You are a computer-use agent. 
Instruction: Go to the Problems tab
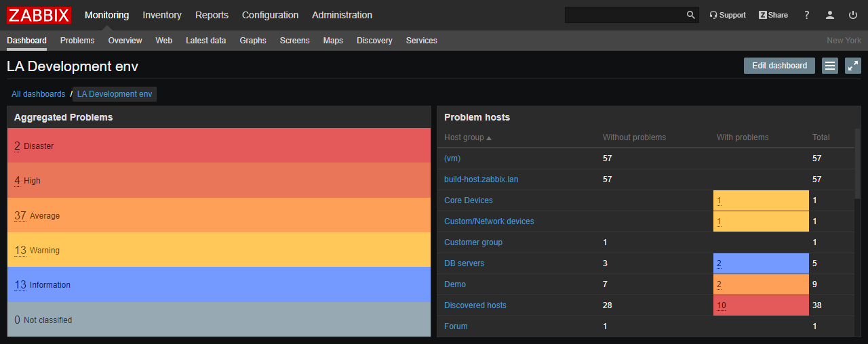(x=77, y=41)
